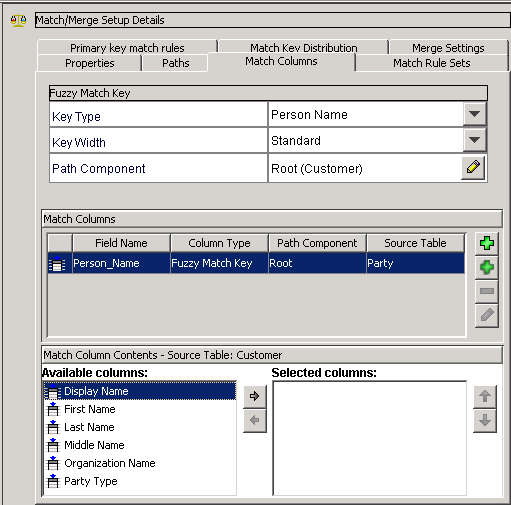Open the Key Type dropdown arrow
The height and width of the screenshot is (505, 511).
[474, 114]
